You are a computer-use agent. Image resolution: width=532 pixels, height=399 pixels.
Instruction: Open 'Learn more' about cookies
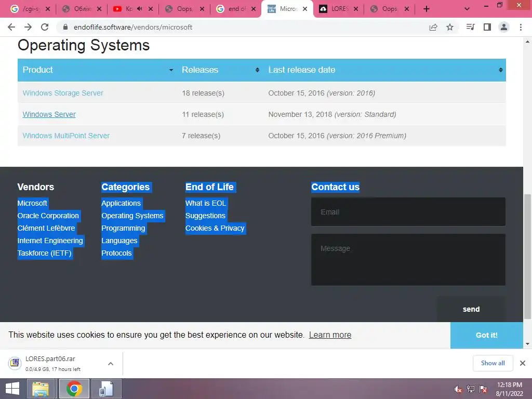[330, 335]
